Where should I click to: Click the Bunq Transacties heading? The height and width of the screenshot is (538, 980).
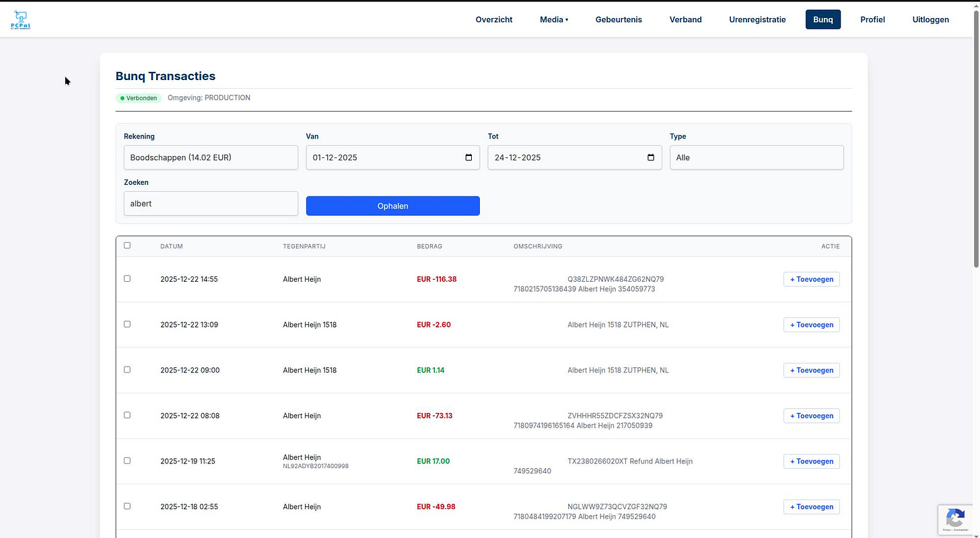point(166,76)
